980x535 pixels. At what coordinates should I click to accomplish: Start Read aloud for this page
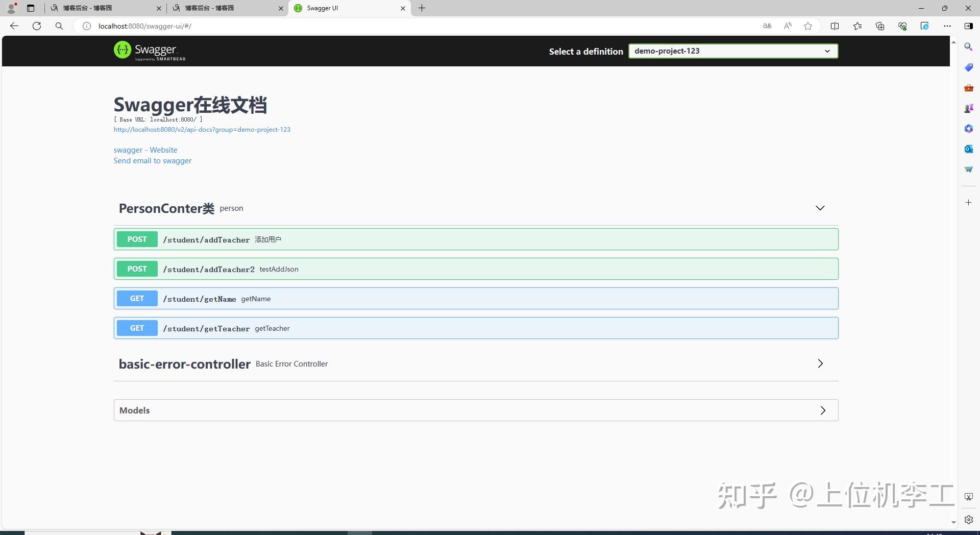[x=788, y=26]
